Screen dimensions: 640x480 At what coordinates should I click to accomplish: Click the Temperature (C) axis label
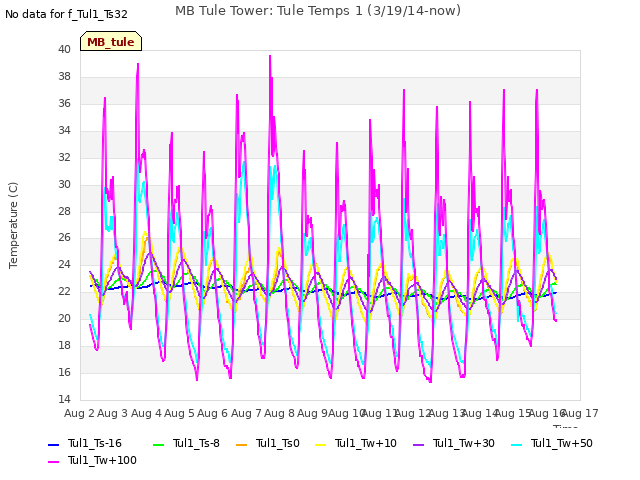pos(13,225)
